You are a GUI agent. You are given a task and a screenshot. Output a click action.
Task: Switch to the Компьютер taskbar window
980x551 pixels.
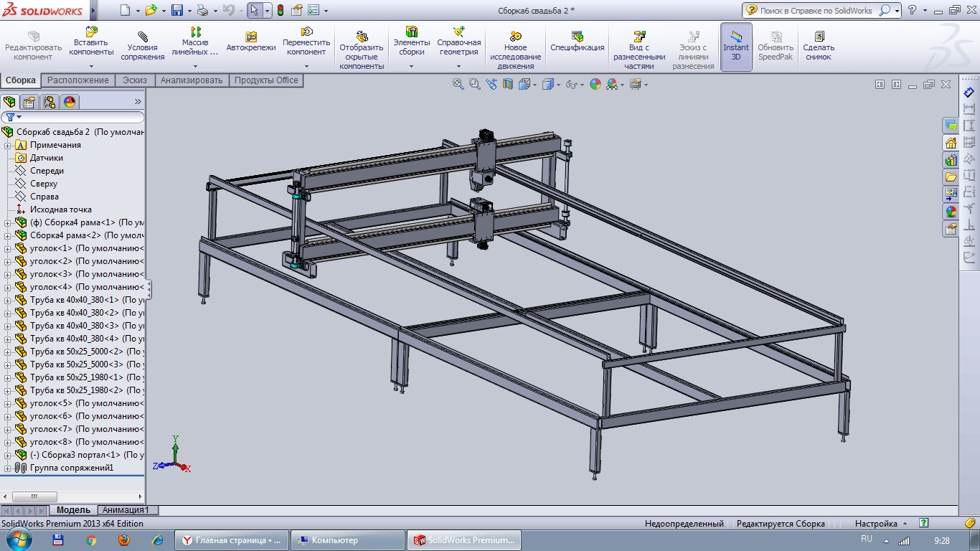tap(347, 540)
